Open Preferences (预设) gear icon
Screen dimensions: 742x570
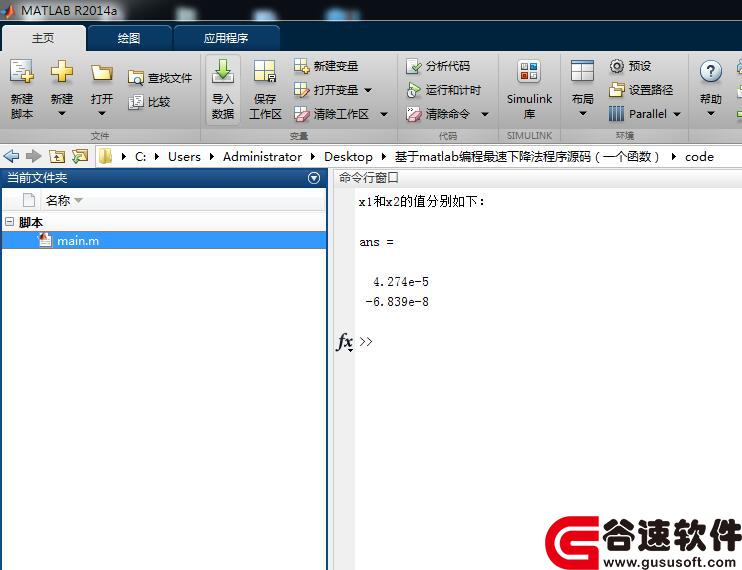[x=617, y=66]
